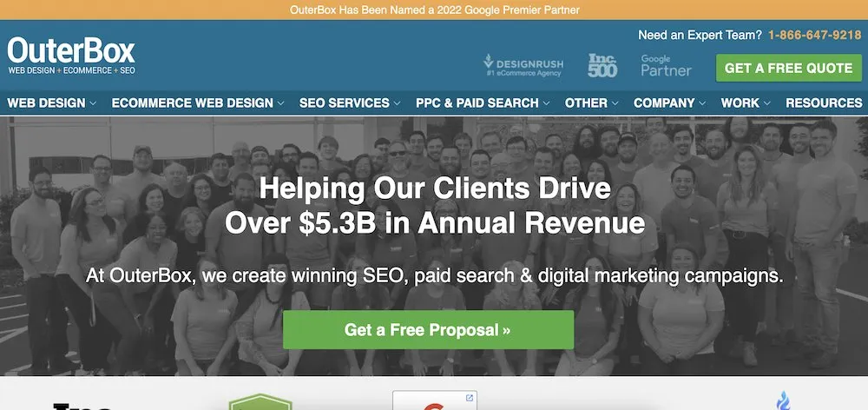
Task: Click the OuterBox logo
Action: (x=71, y=56)
